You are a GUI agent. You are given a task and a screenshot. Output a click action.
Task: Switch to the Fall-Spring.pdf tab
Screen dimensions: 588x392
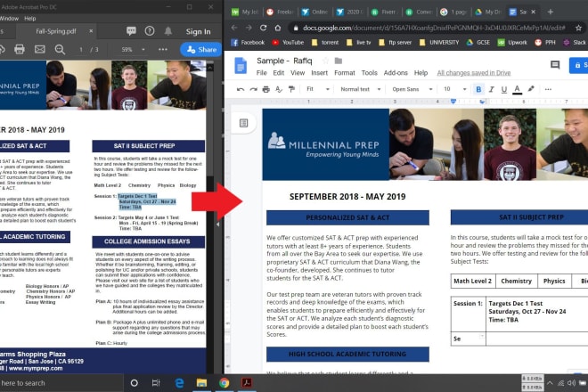click(x=56, y=31)
